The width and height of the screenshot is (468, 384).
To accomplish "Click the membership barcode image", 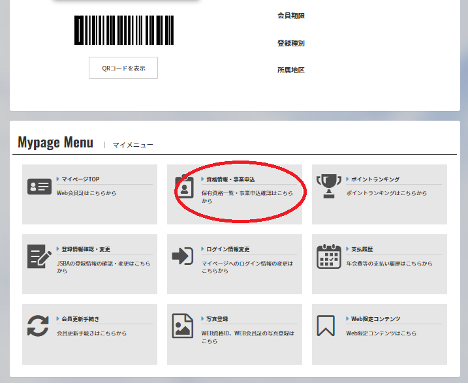I will click(x=124, y=30).
